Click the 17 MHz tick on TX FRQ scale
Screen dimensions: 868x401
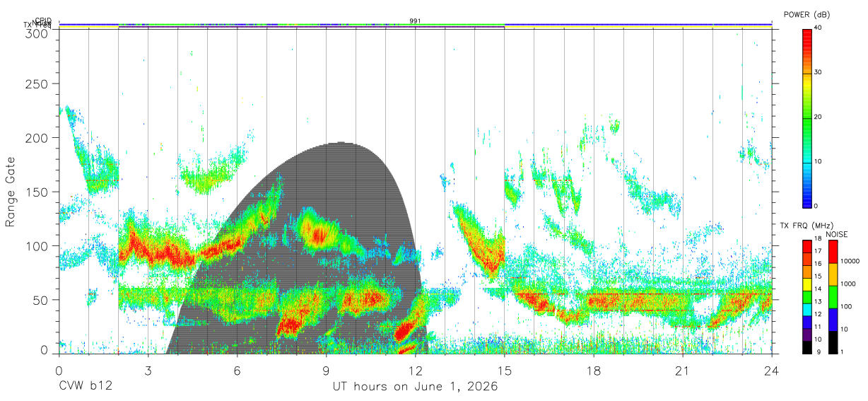coord(818,251)
